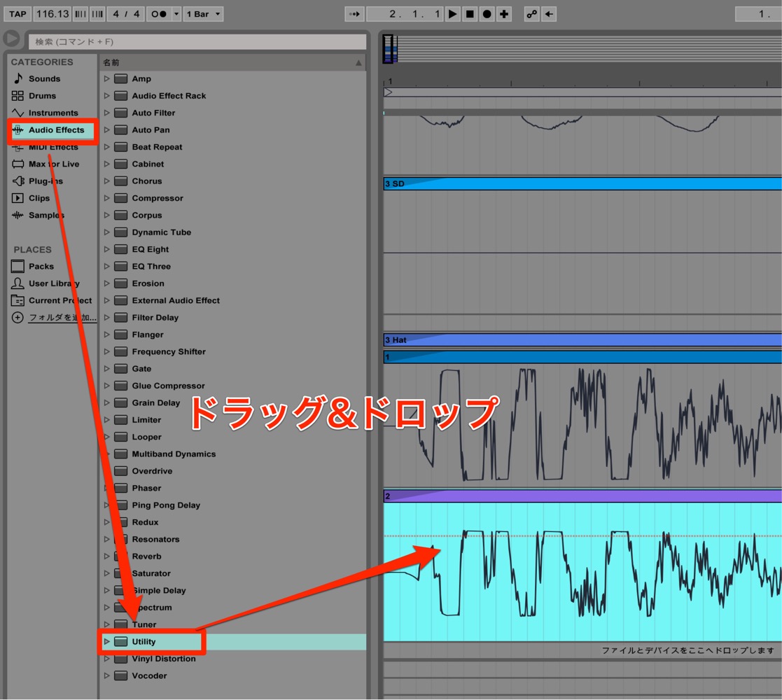Select the 3 Hat clip header
The width and height of the screenshot is (782, 700).
[582, 340]
